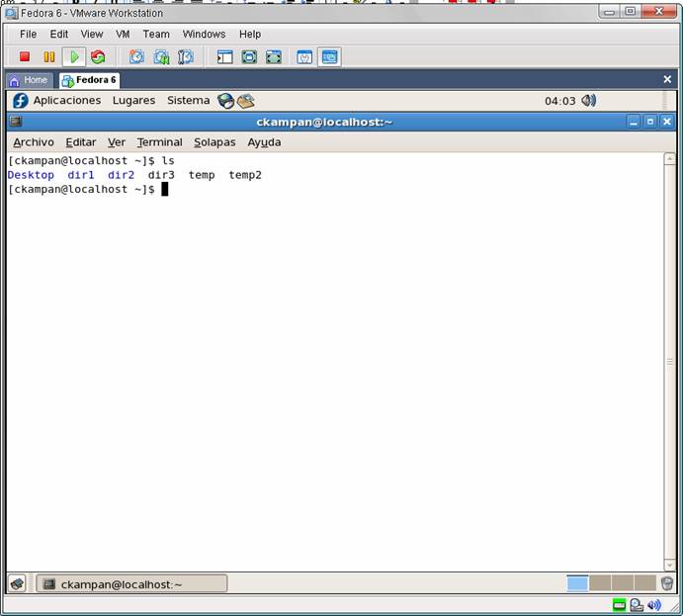
Task: Open the Lugares menu
Action: [133, 101]
